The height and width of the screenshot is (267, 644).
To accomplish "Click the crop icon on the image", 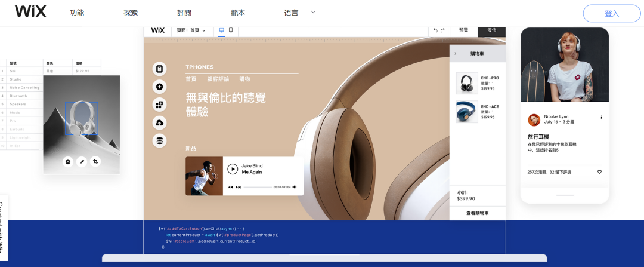I will 95,162.
